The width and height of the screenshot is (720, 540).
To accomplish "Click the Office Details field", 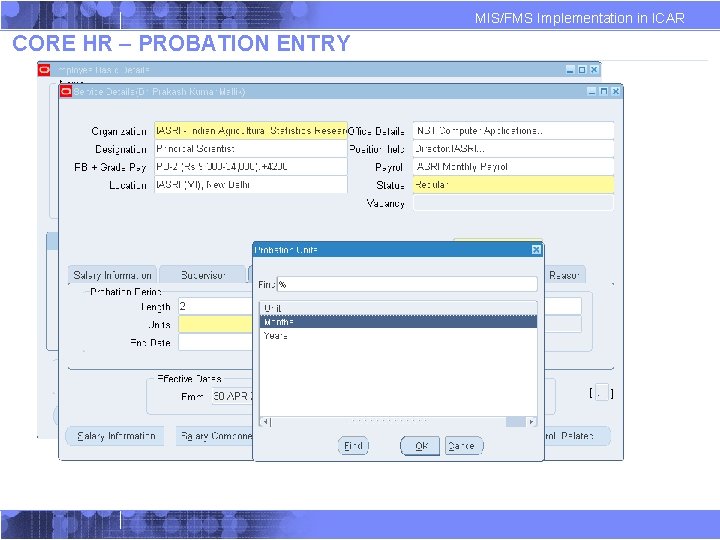I will click(x=513, y=131).
